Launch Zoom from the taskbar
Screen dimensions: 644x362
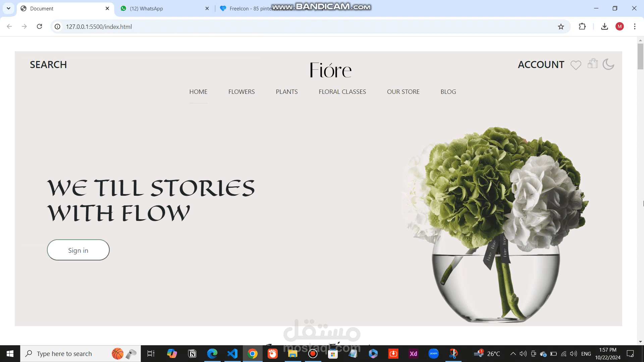pos(433,353)
